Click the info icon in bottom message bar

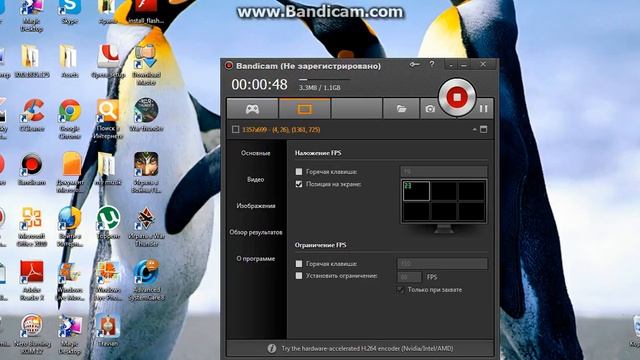271,349
